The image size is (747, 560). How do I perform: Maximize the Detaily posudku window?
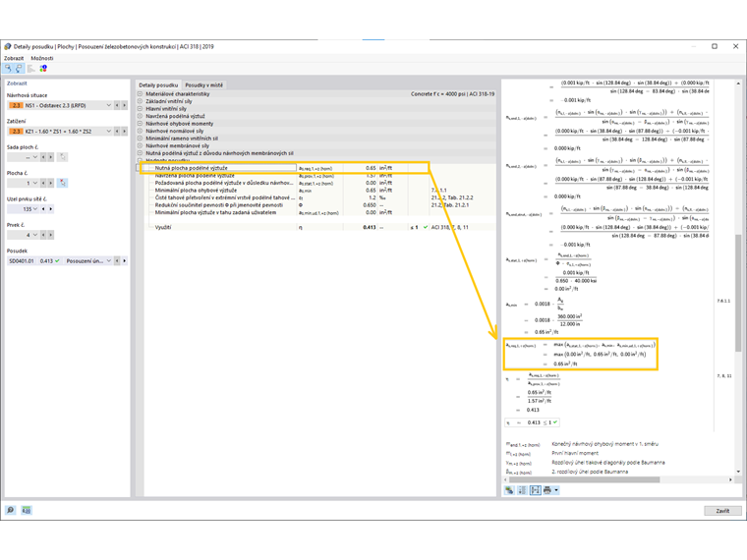[715, 46]
